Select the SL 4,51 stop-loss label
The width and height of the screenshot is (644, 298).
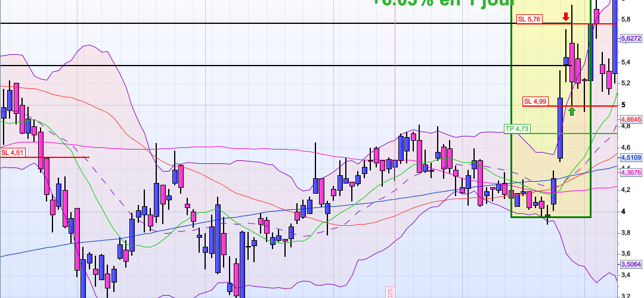[13, 153]
